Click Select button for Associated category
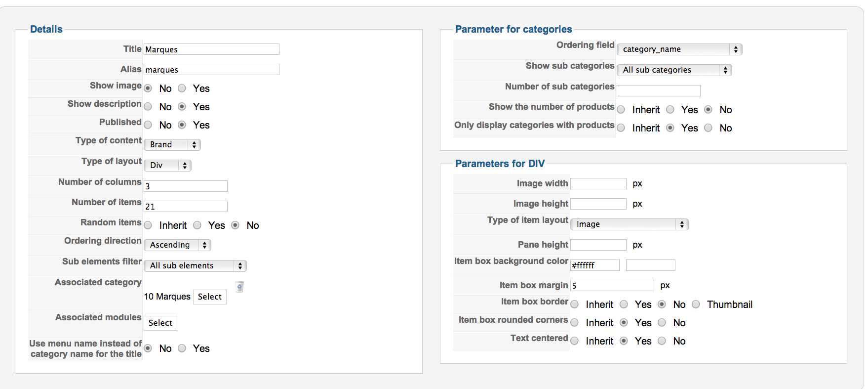This screenshot has width=868, height=389. (x=210, y=297)
